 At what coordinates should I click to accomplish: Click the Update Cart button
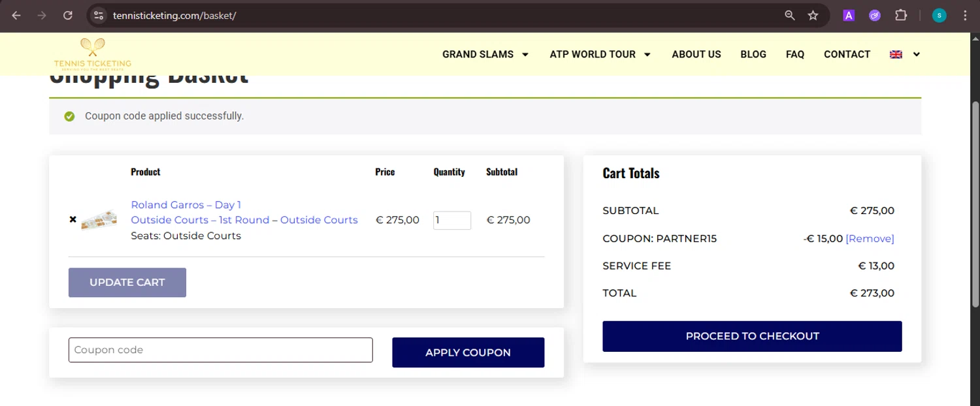pyautogui.click(x=127, y=283)
